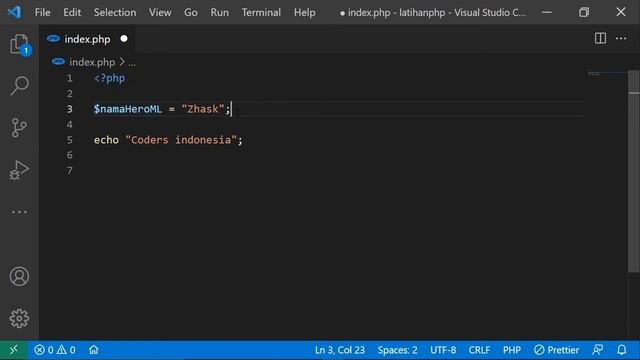This screenshot has width=640, height=360.
Task: Open the Run and Debug view
Action: (19, 170)
